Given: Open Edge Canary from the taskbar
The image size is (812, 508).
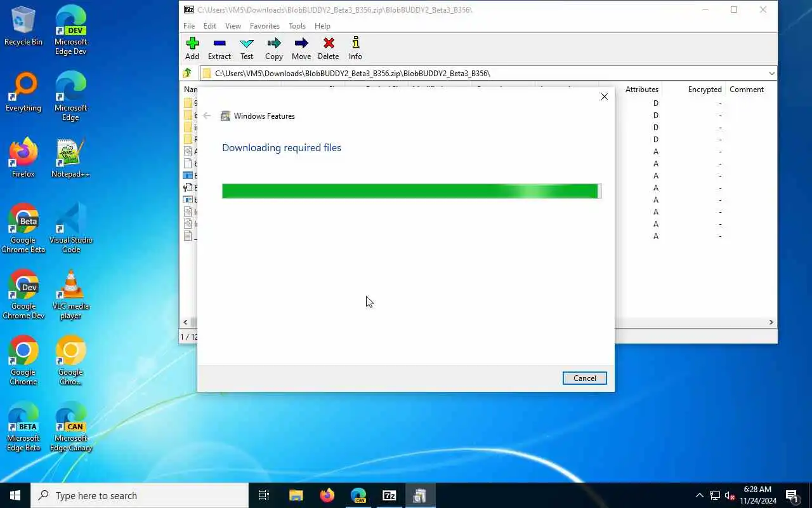Looking at the screenshot, I should tap(358, 495).
